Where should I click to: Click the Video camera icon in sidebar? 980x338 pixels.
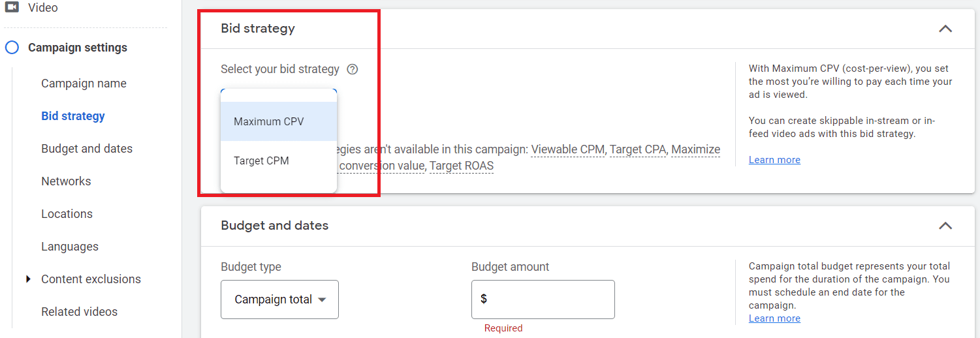point(12,8)
